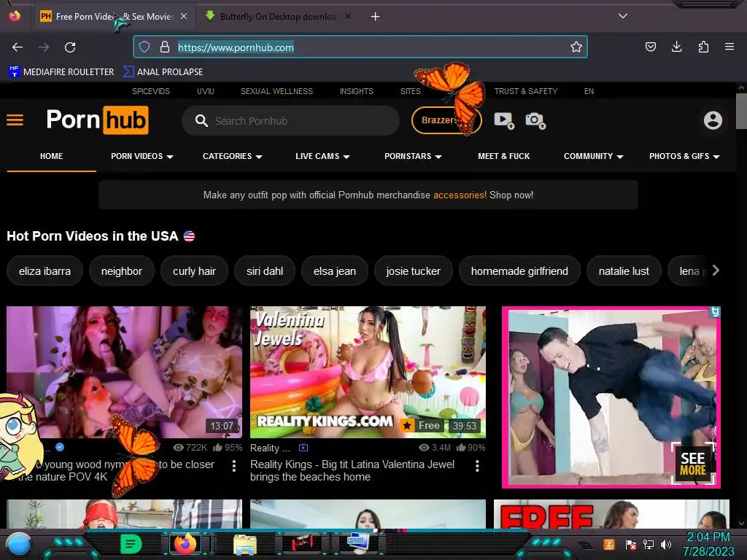Select the curly hair tag chip
Image resolution: width=747 pixels, height=560 pixels.
[x=194, y=271]
